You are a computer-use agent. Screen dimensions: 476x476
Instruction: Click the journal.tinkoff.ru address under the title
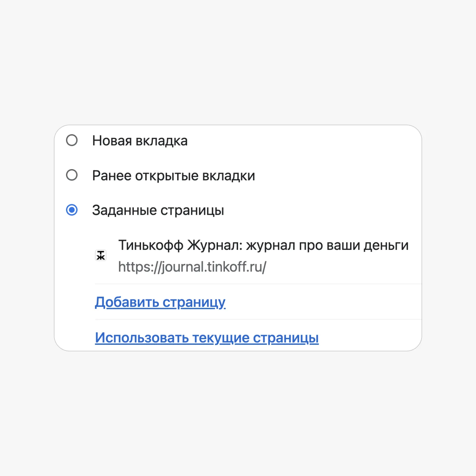[x=192, y=267]
